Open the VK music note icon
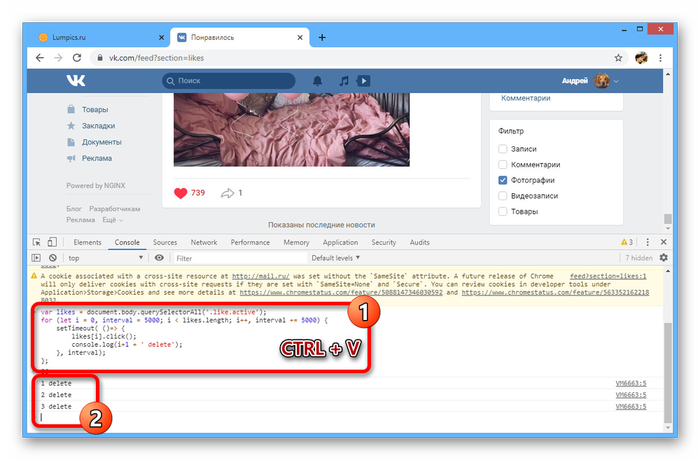Screen dimensions: 700x460 pos(343,80)
